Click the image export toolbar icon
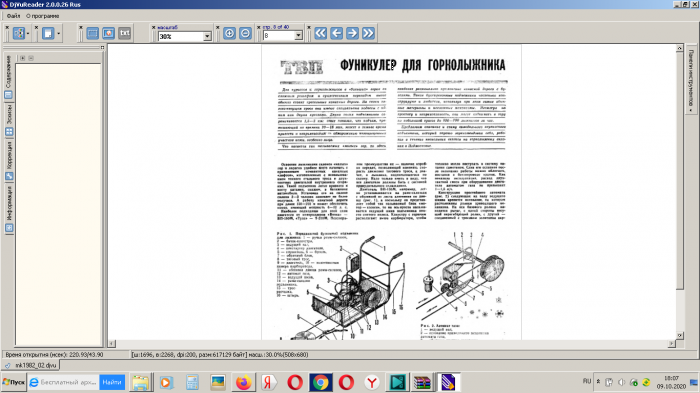This screenshot has height=393, width=700. [108, 33]
